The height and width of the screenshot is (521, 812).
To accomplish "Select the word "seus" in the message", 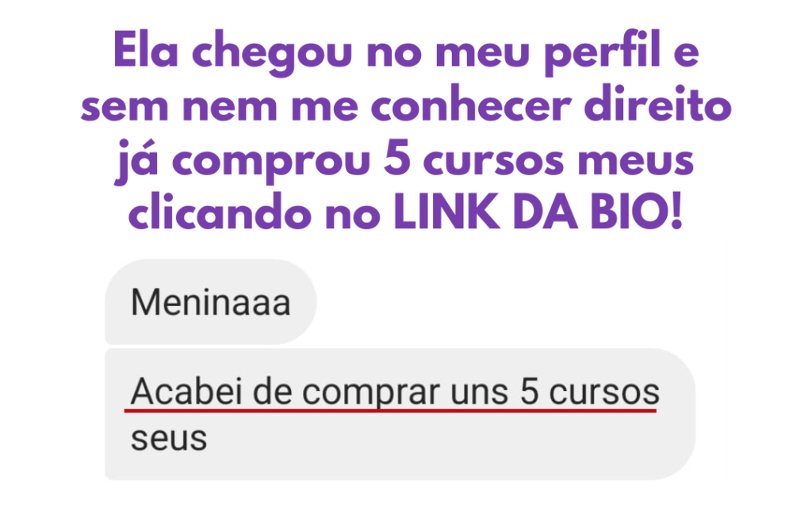I will (169, 439).
